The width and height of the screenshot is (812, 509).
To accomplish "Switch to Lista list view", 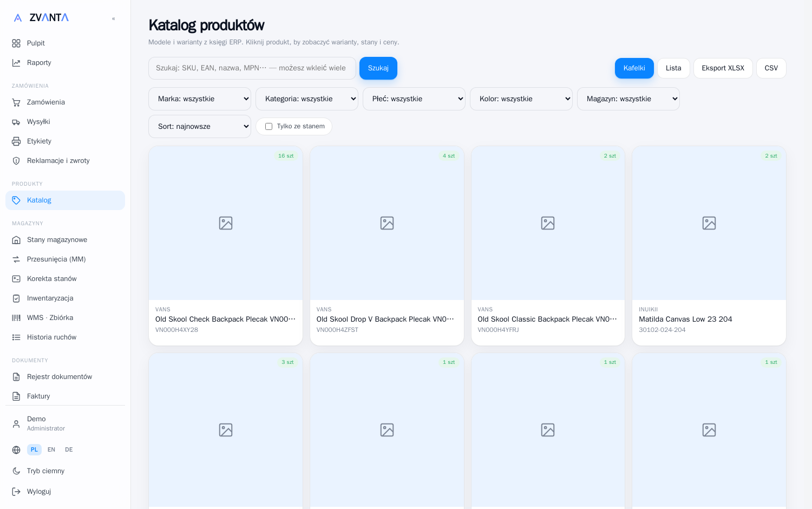I will click(x=673, y=68).
